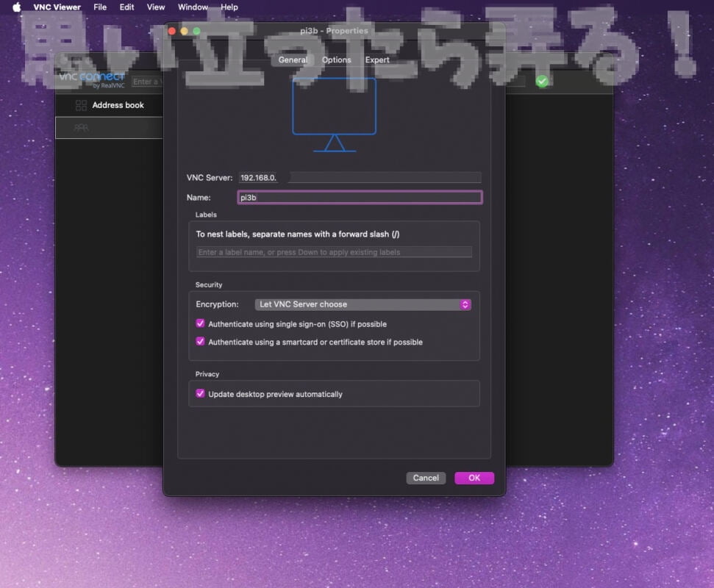Focus the label name input field
This screenshot has width=714, height=588.
click(x=334, y=252)
